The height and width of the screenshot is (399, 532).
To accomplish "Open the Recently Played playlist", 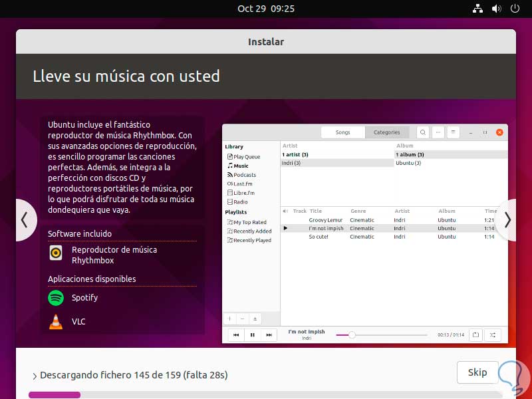I will point(249,240).
